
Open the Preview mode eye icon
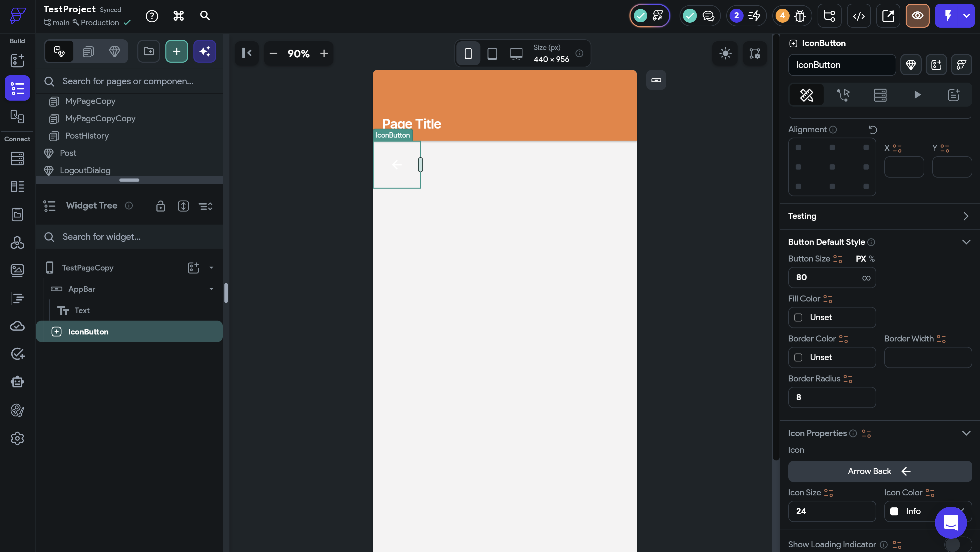pyautogui.click(x=917, y=16)
